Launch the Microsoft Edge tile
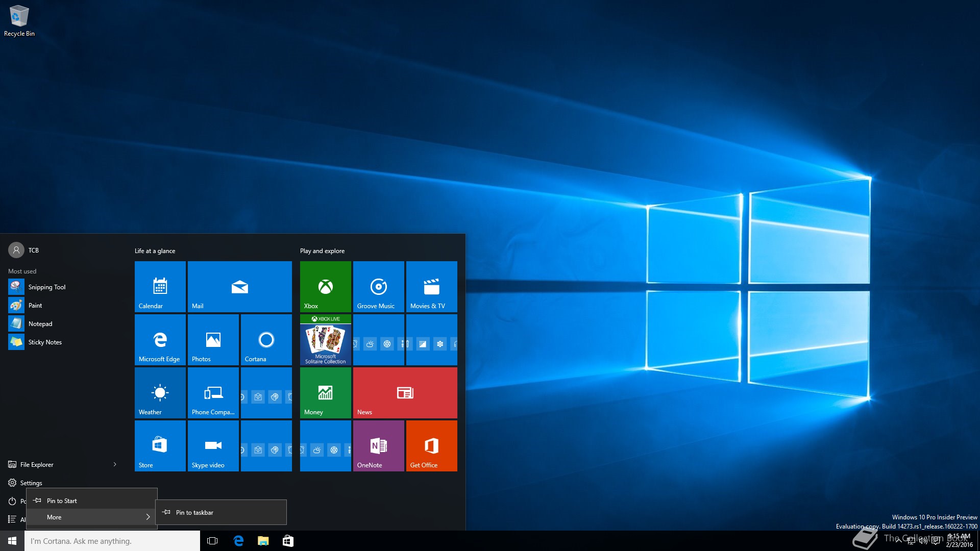 [x=160, y=339]
